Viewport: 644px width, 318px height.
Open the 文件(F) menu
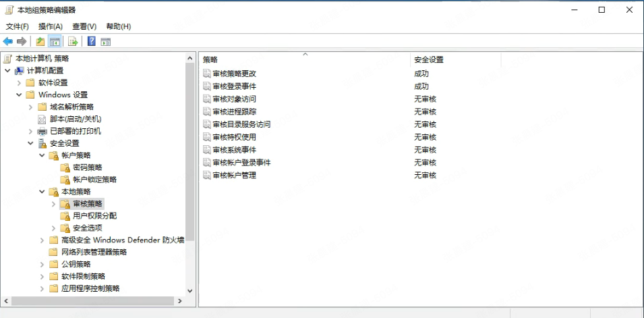point(18,26)
